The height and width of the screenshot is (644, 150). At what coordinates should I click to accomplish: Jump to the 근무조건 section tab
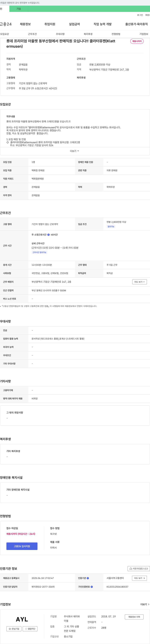32,34
